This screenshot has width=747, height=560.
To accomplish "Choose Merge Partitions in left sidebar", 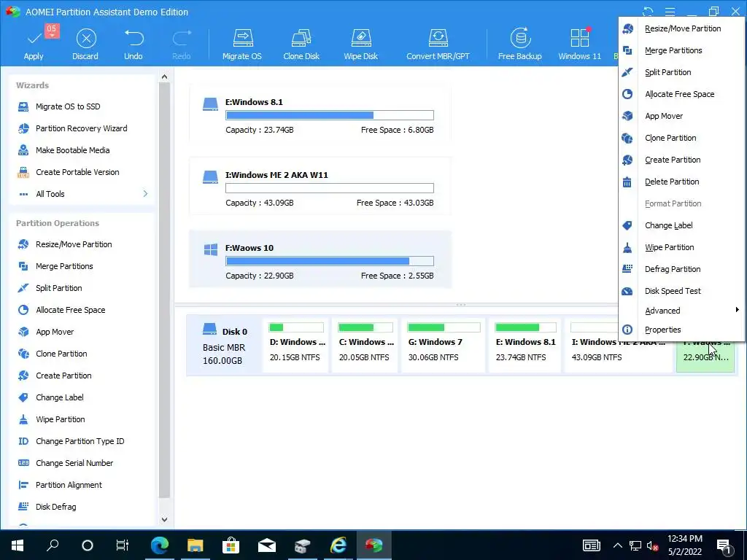I will pyautogui.click(x=64, y=266).
